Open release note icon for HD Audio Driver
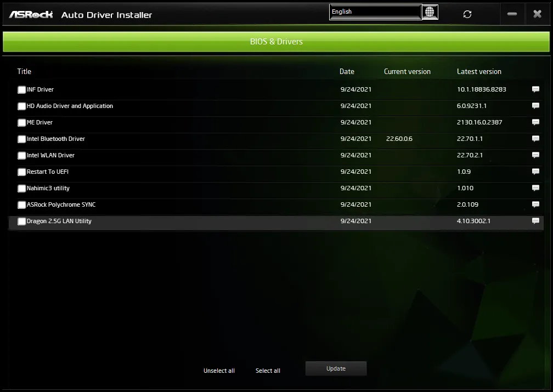This screenshot has height=392, width=553. (x=535, y=106)
